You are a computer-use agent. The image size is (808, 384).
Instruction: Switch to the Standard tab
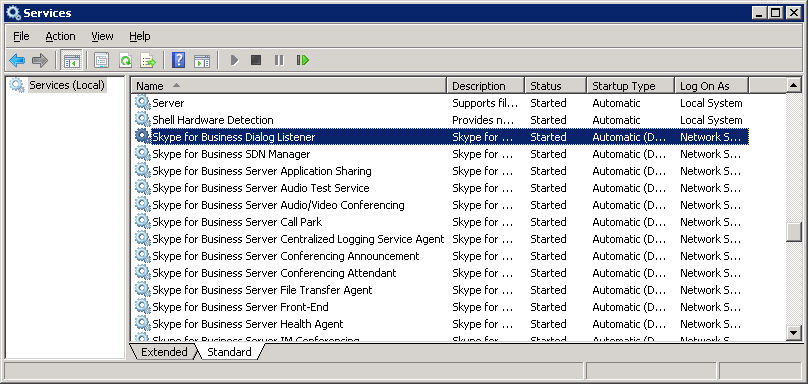click(x=229, y=352)
